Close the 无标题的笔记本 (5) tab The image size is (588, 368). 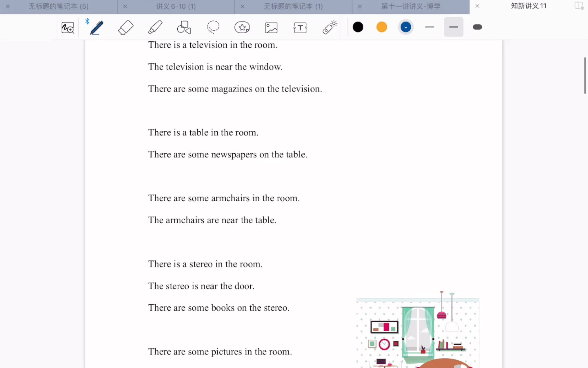(8, 6)
